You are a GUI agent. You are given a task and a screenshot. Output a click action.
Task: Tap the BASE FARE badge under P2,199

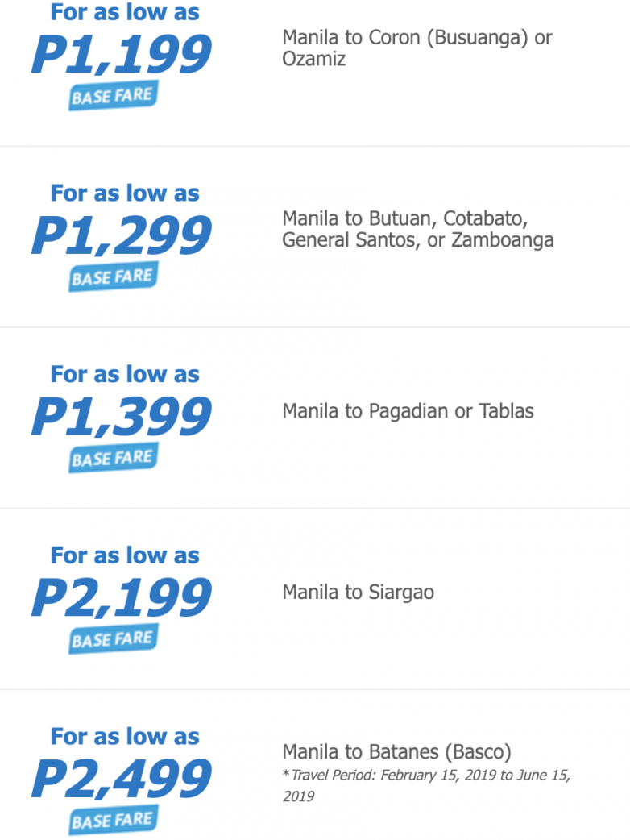pos(113,640)
